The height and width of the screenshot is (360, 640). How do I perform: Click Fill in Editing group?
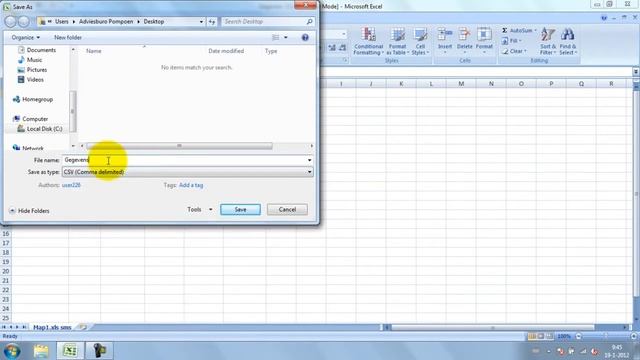point(511,41)
